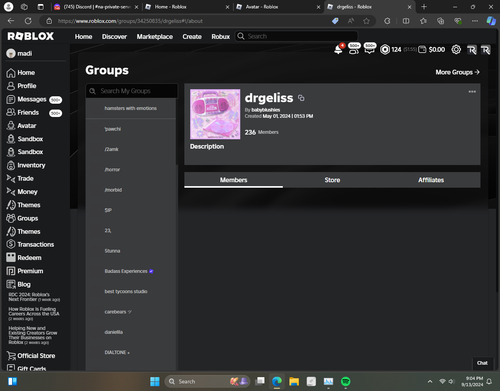The height and width of the screenshot is (391, 500).
Task: View site information lock icon
Action: (49, 21)
